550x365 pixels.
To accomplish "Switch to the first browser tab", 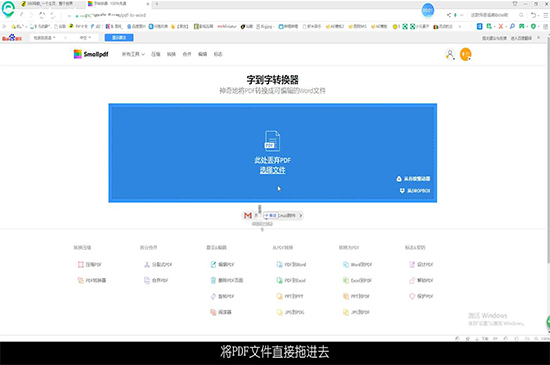I will tap(50, 4).
